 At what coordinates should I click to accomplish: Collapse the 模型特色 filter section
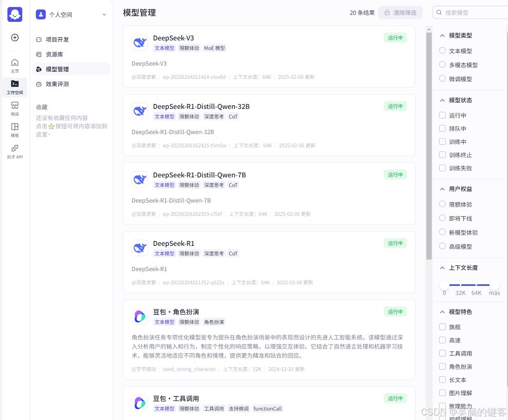442,312
